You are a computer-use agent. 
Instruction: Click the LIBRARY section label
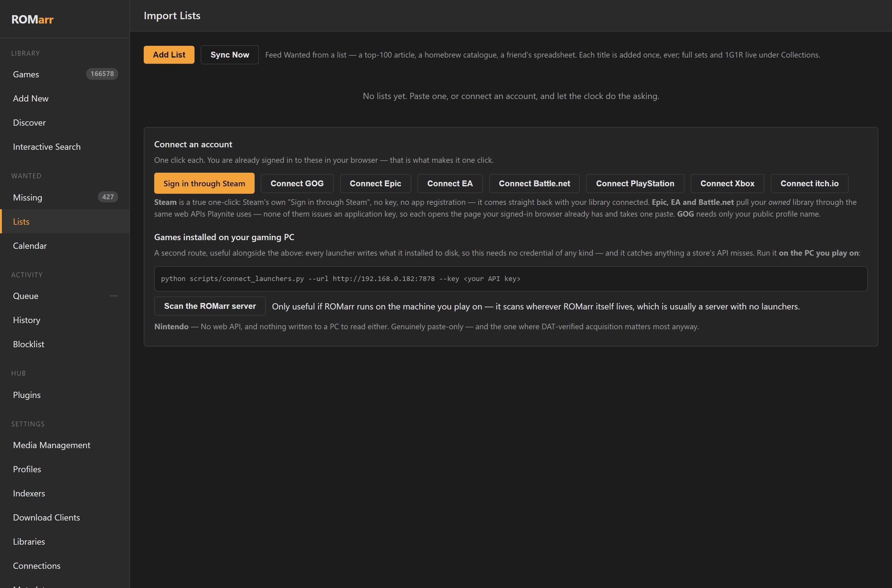point(25,53)
